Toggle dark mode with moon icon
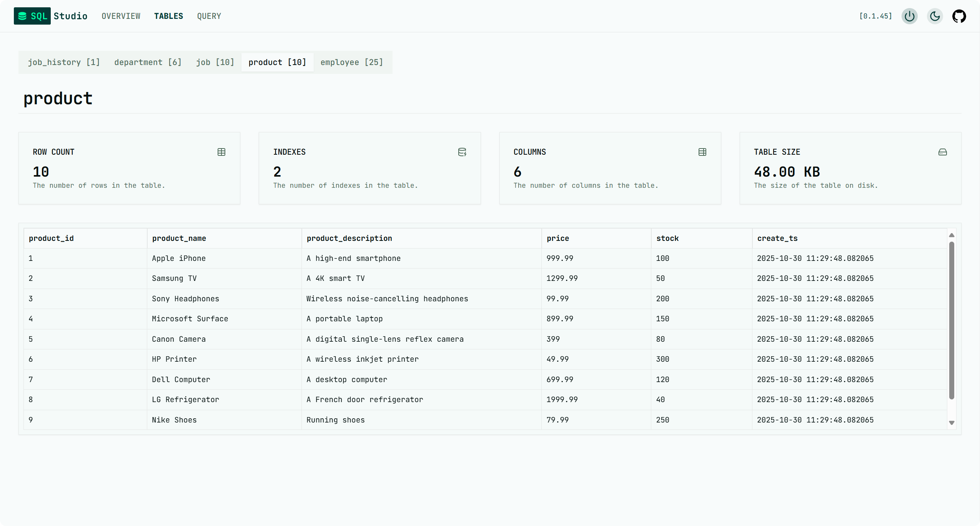The image size is (980, 526). tap(935, 16)
